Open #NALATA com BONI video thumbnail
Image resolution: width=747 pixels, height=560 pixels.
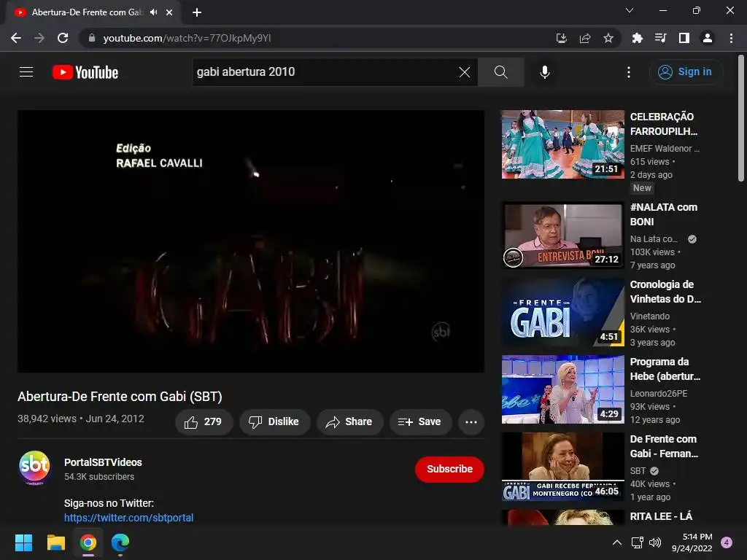(562, 236)
